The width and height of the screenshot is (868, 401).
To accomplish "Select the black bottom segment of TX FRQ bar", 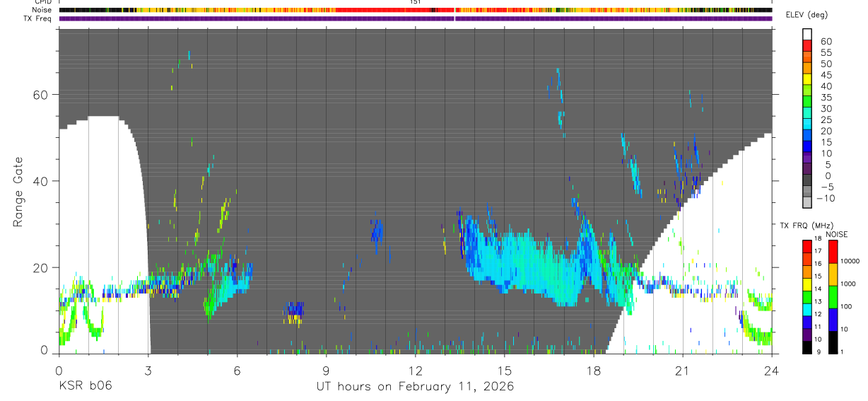I will [807, 347].
